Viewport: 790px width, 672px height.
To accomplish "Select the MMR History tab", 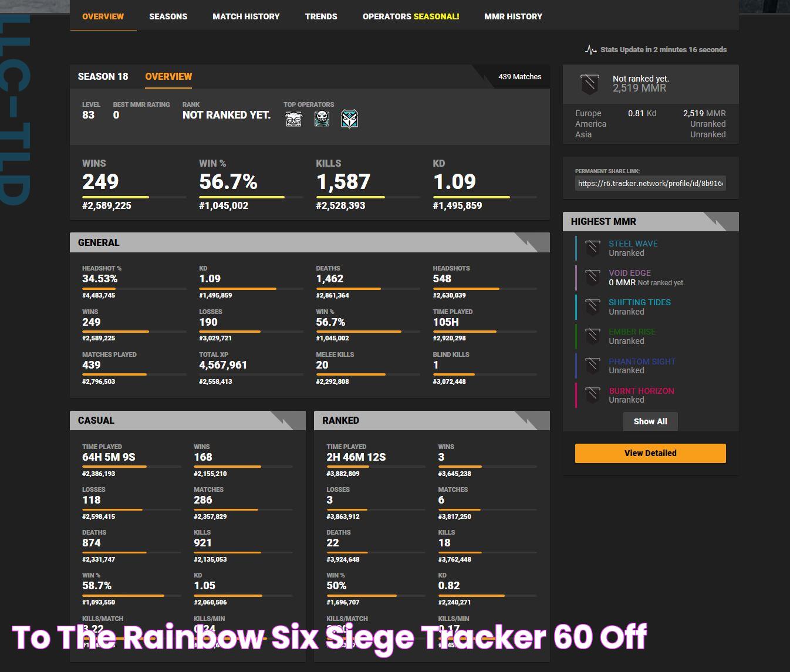I will [x=513, y=16].
